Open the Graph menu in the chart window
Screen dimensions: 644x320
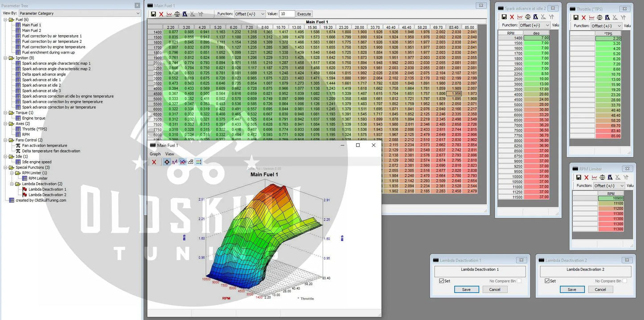pyautogui.click(x=155, y=154)
